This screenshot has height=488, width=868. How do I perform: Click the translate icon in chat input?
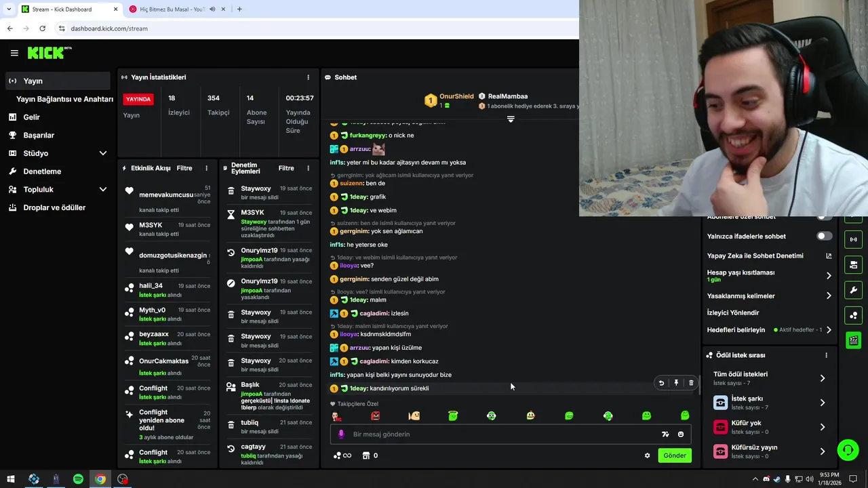pyautogui.click(x=665, y=434)
